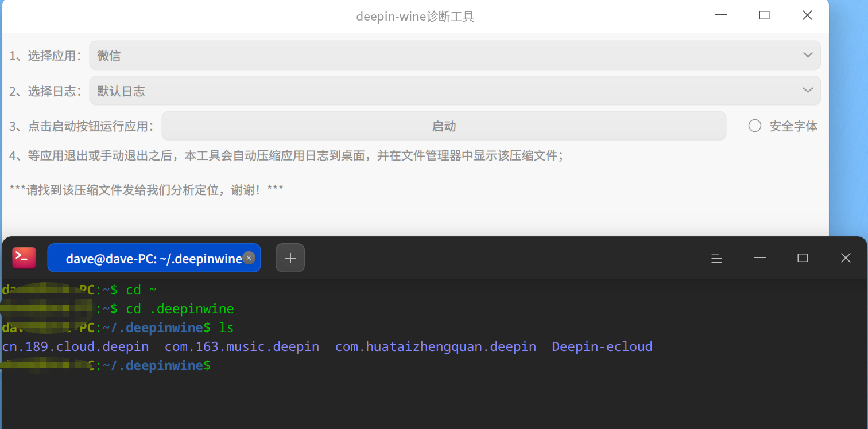Minimize the terminal window
This screenshot has width=868, height=429.
click(759, 258)
